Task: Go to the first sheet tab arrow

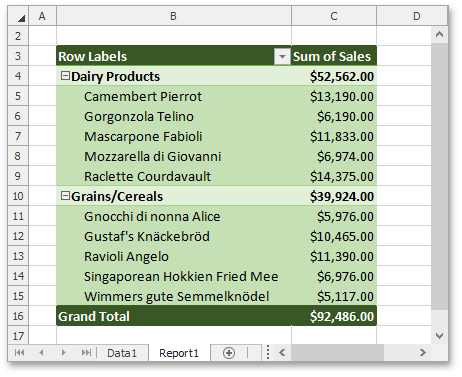Action: coord(19,352)
